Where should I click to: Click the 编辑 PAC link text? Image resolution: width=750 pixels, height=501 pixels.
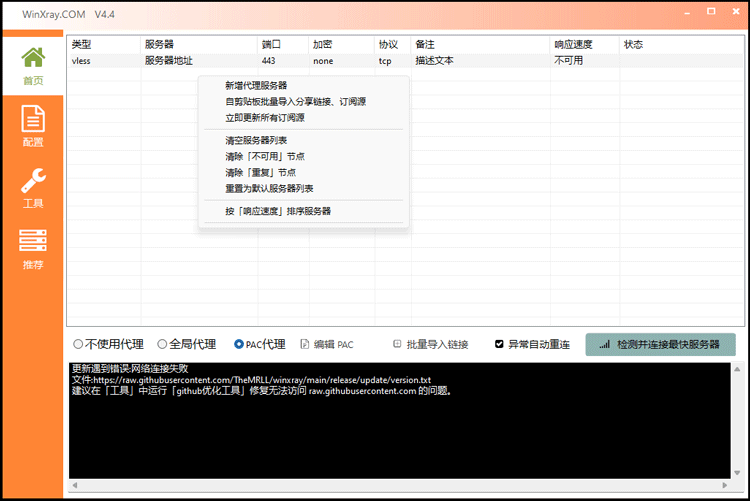pyautogui.click(x=333, y=345)
